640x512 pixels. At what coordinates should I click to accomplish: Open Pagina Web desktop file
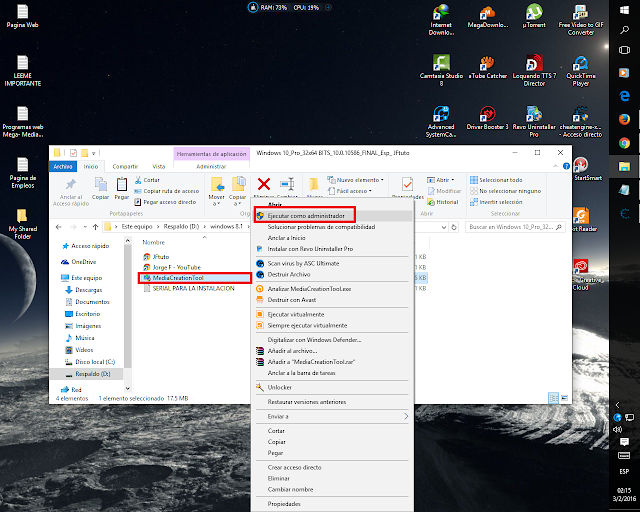tap(22, 16)
